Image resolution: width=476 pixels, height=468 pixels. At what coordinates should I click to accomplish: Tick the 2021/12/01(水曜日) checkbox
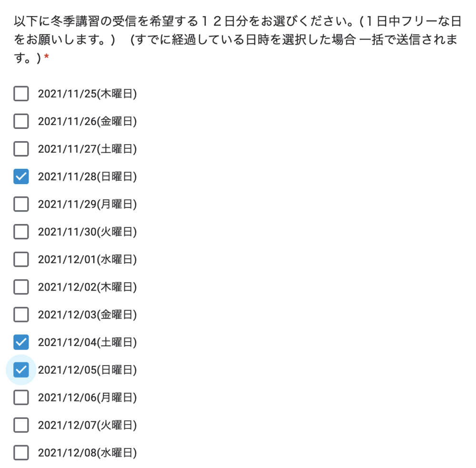[21, 259]
